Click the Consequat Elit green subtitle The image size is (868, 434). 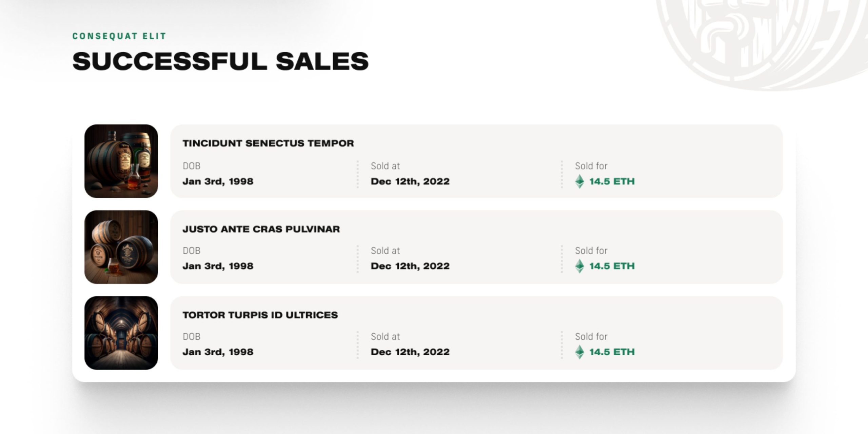pyautogui.click(x=119, y=36)
